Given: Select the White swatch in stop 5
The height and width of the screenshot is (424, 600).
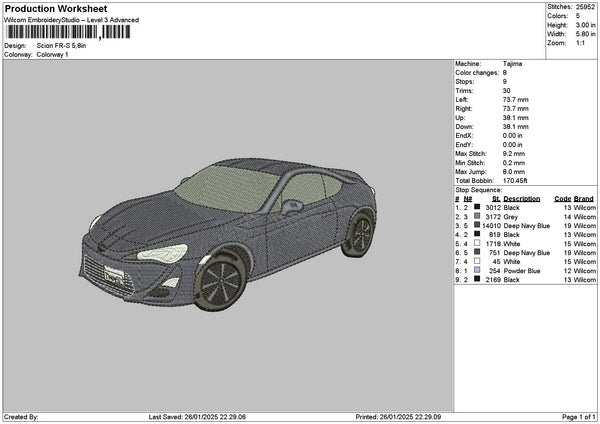Looking at the screenshot, I should [477, 243].
